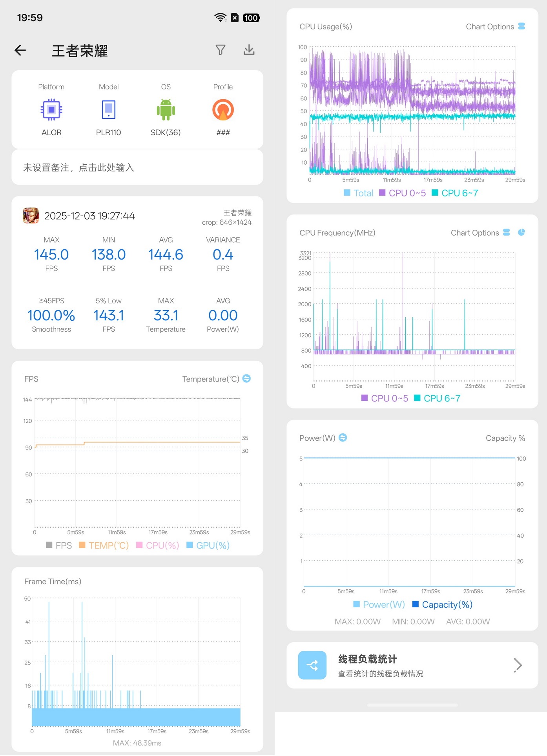
Task: Click the download report icon
Action: (249, 50)
